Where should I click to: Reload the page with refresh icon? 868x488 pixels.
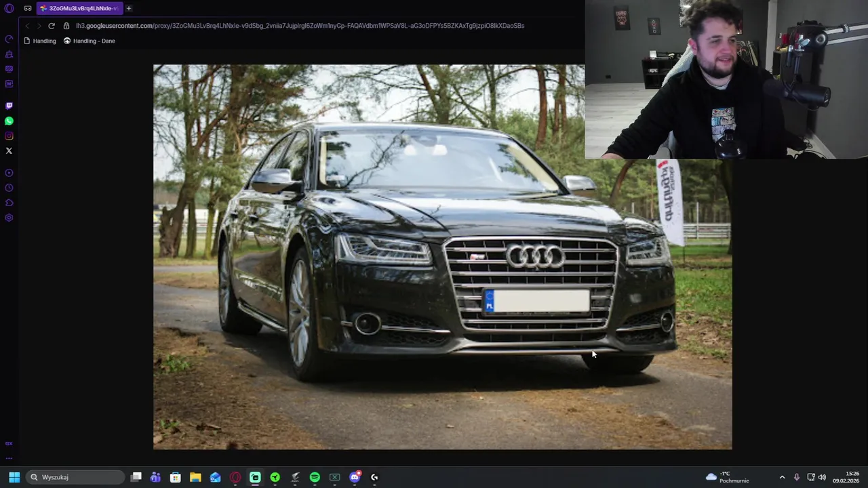pos(52,26)
